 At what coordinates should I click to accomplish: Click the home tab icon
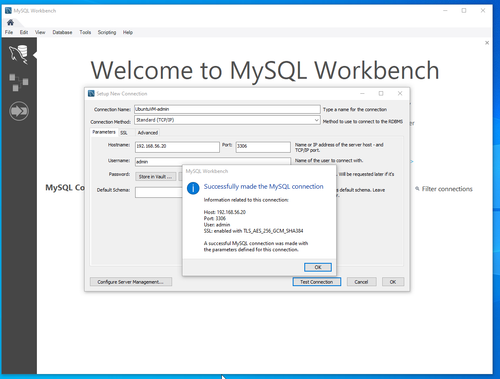coord(10,22)
